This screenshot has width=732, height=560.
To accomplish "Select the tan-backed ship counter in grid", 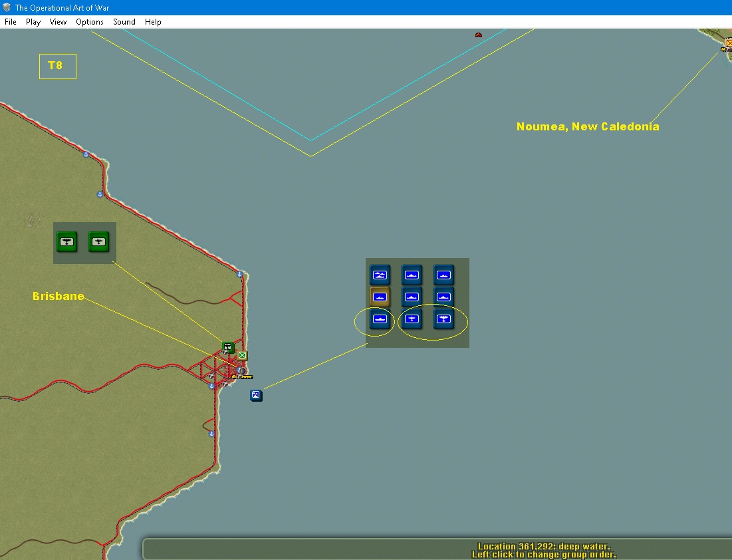I will [x=380, y=297].
